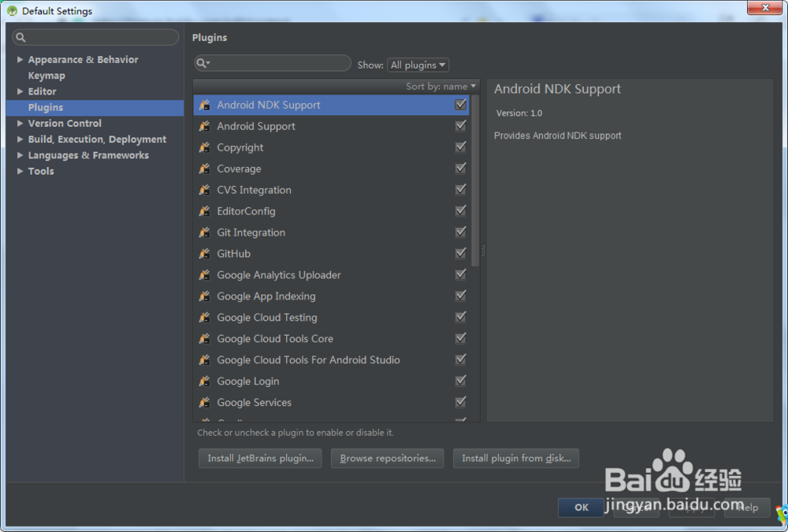
Task: Click the Google Cloud Tools Core plugin icon
Action: (x=205, y=338)
